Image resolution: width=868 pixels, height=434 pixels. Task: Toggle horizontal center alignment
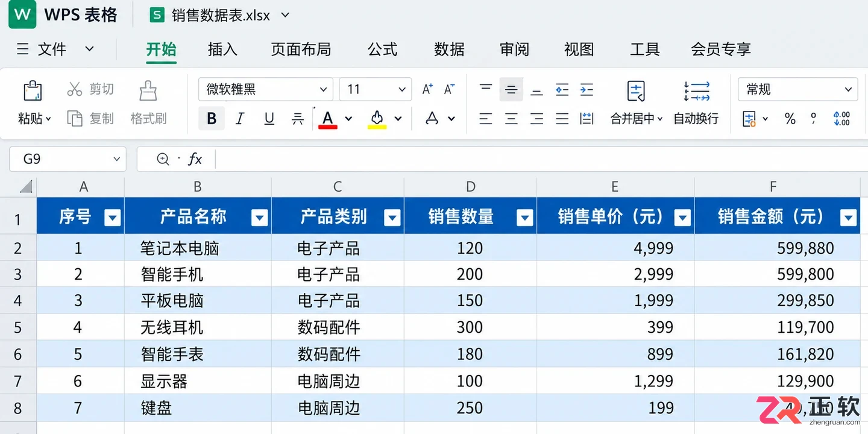point(511,119)
